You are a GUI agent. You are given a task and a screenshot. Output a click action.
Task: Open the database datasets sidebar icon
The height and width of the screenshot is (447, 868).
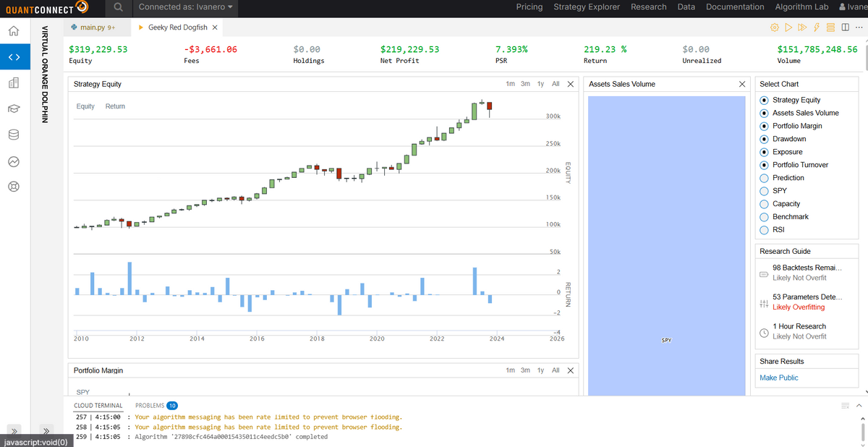click(13, 135)
